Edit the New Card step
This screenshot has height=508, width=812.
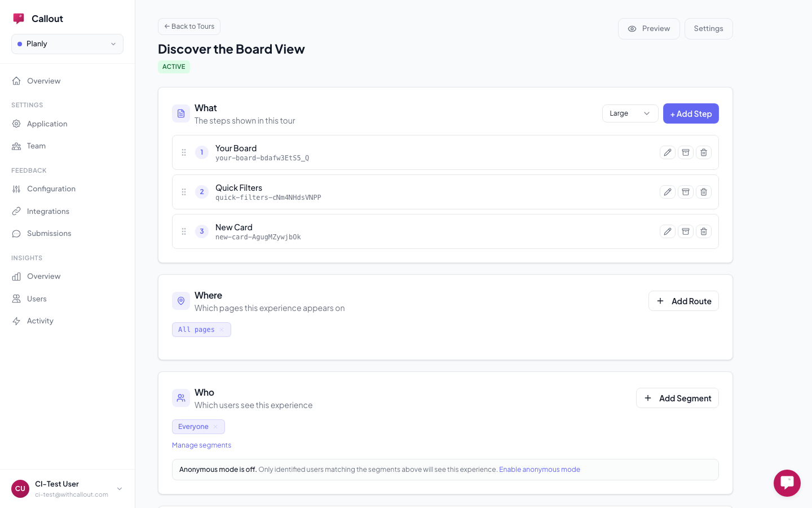[667, 231]
